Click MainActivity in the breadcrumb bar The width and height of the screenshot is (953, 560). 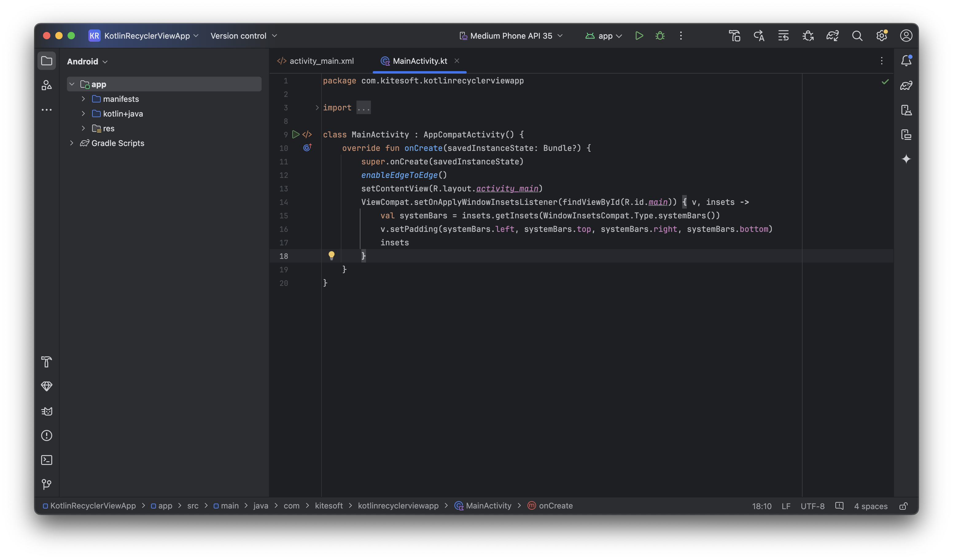(488, 506)
